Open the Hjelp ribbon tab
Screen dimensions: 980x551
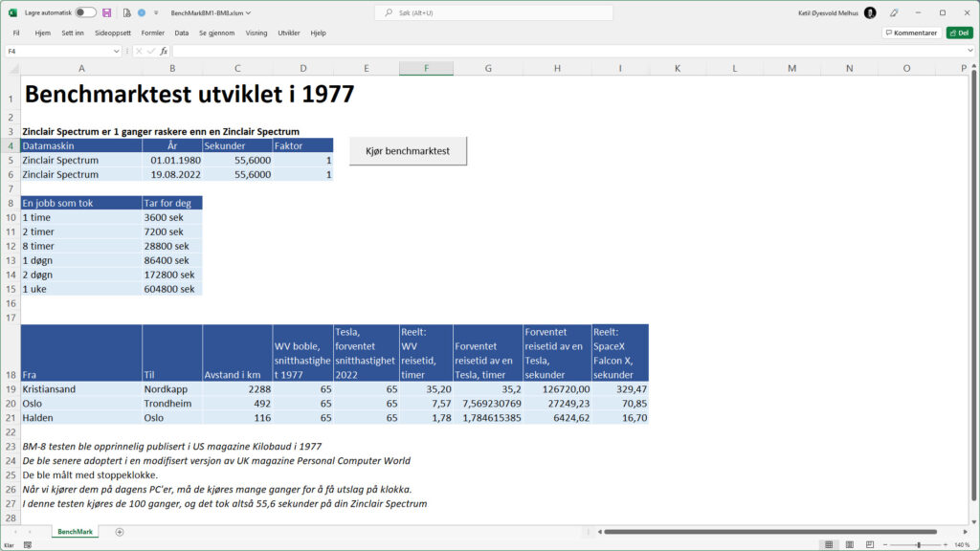(x=318, y=33)
